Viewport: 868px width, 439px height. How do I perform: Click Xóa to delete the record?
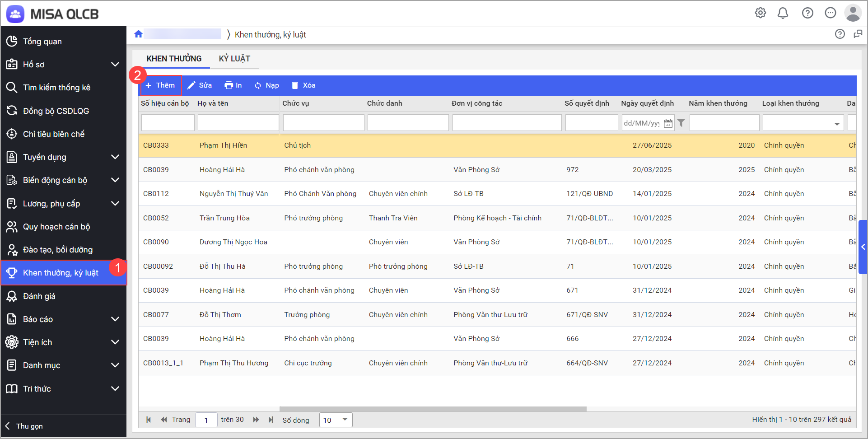tap(303, 85)
